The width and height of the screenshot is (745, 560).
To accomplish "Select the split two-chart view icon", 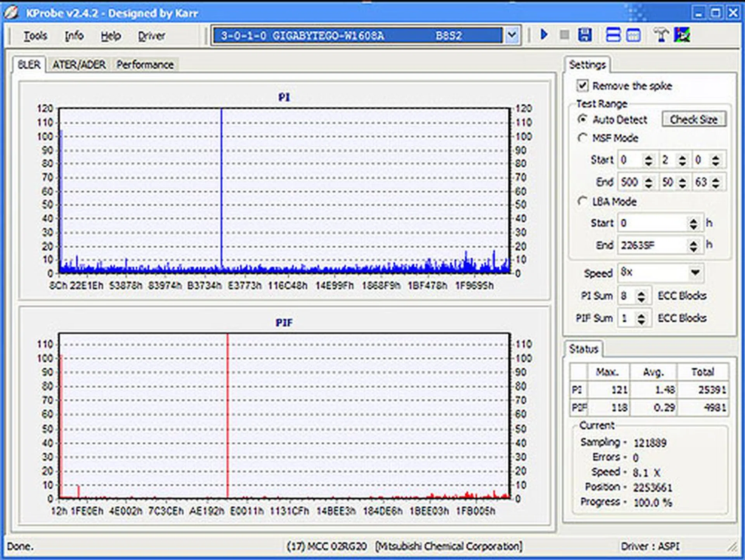I will tap(613, 35).
